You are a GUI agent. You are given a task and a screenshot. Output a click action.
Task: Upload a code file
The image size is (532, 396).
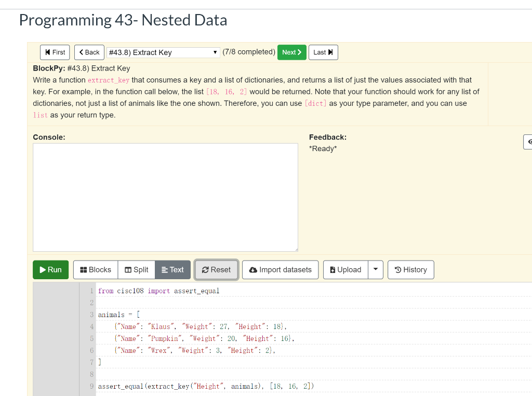click(345, 269)
